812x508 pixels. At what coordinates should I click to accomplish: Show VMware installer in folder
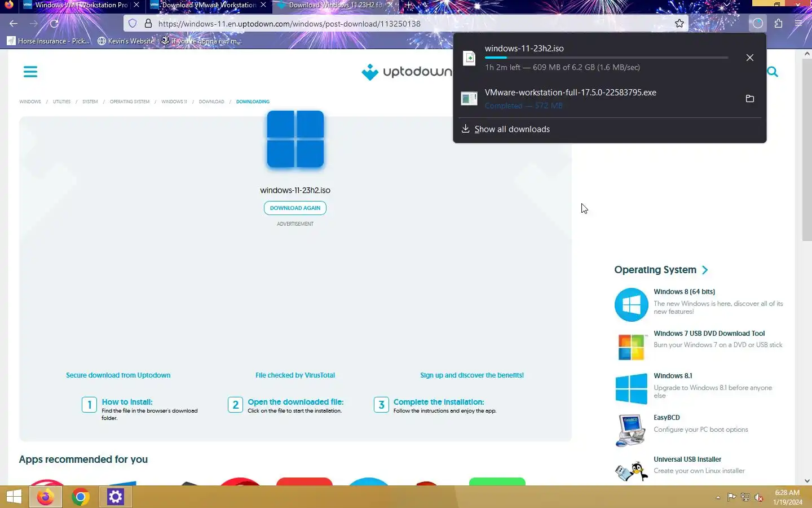[750, 99]
